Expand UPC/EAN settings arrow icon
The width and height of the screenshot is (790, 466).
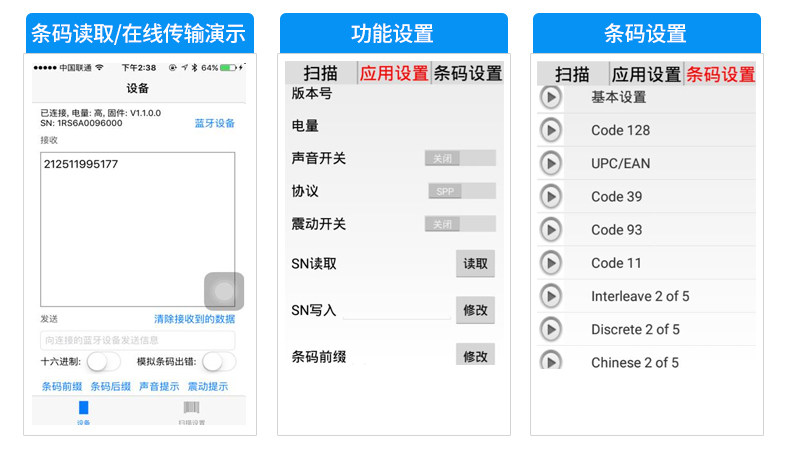click(x=550, y=163)
